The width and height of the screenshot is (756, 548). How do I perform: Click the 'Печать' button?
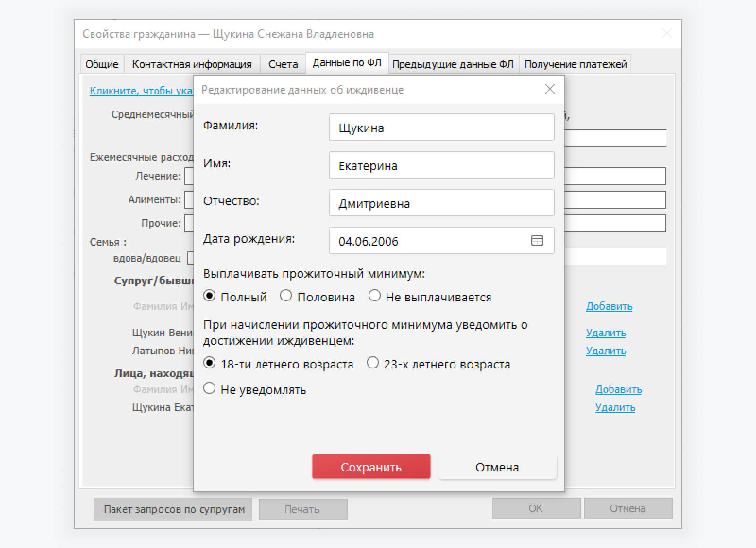[302, 509]
